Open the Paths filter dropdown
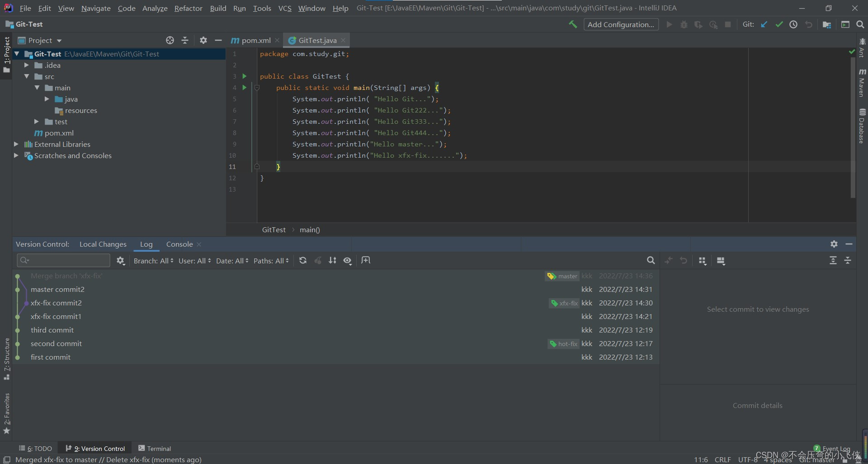This screenshot has height=464, width=868. point(271,261)
